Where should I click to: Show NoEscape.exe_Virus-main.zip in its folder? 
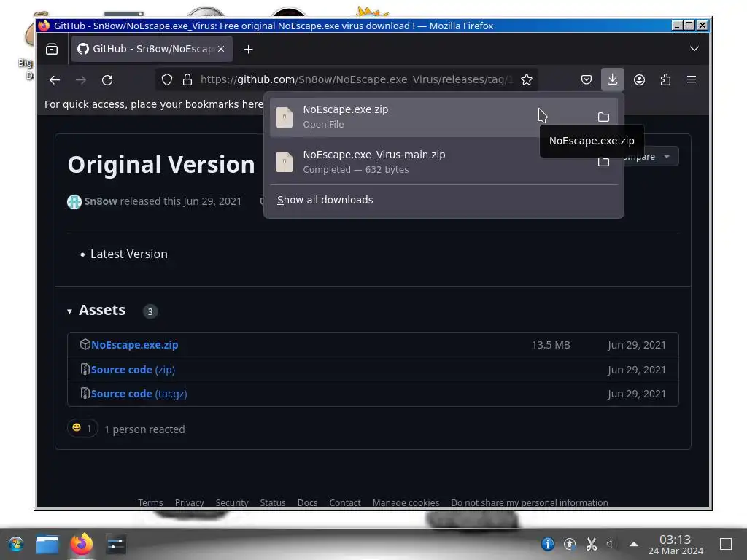tap(603, 162)
